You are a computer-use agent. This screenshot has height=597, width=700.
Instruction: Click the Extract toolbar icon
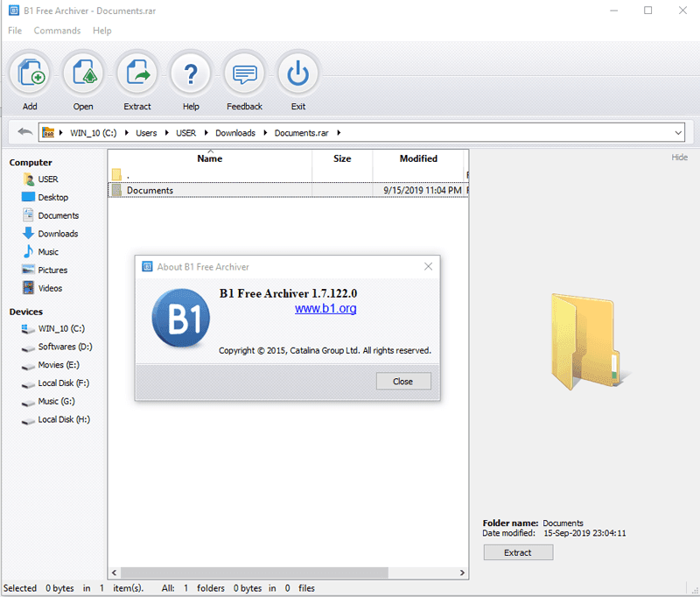tap(137, 74)
